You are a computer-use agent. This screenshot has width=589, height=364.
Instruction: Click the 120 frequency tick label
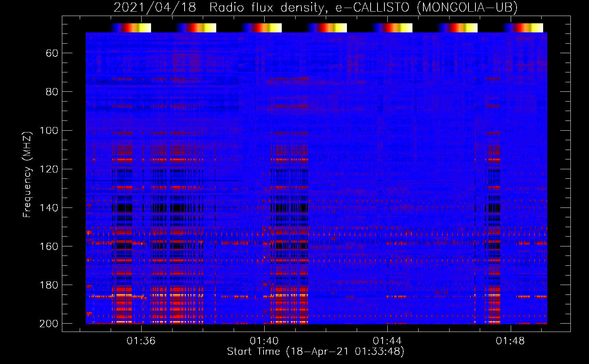pos(49,169)
